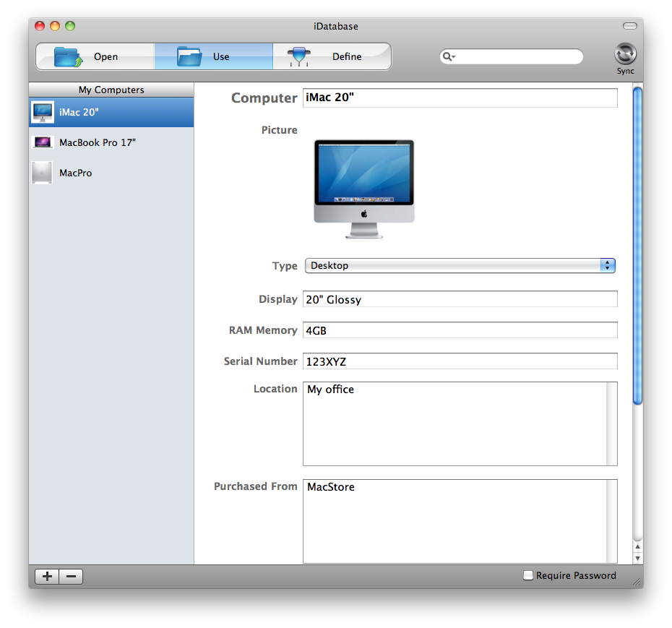Enable the Require Password checkbox
The height and width of the screenshot is (628, 672).
[528, 575]
